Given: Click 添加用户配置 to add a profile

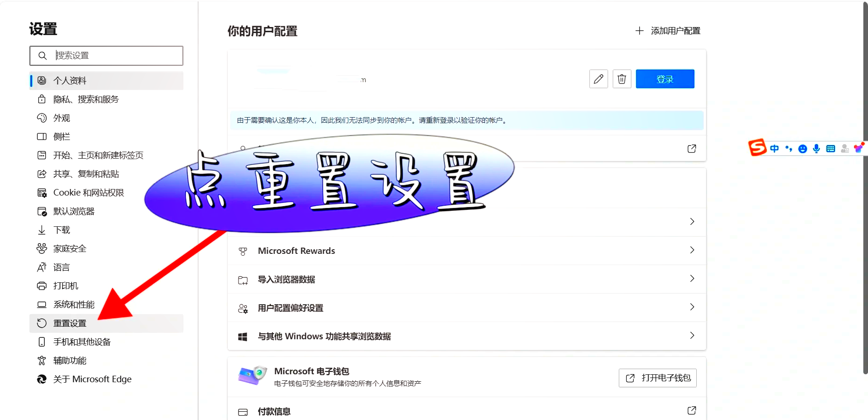Looking at the screenshot, I should pyautogui.click(x=668, y=31).
